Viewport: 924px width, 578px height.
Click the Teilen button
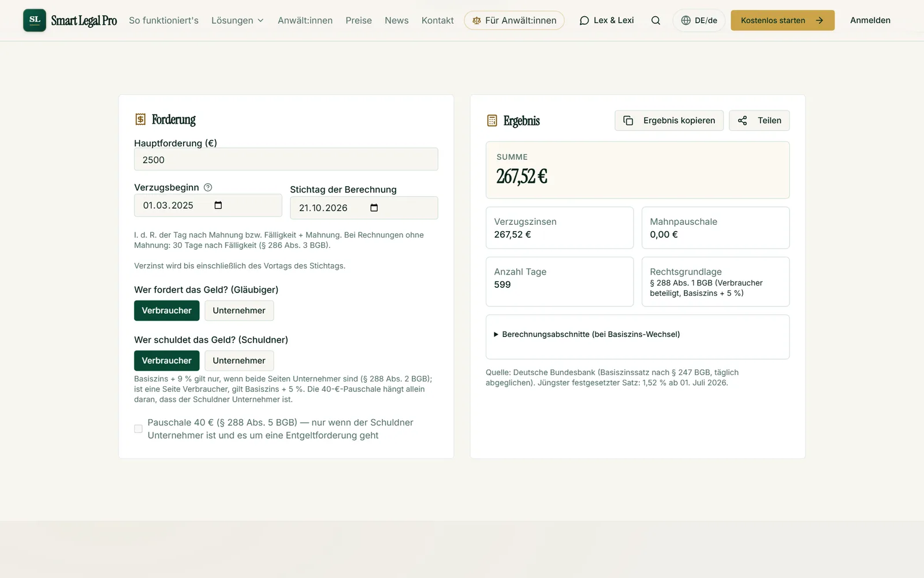point(759,120)
